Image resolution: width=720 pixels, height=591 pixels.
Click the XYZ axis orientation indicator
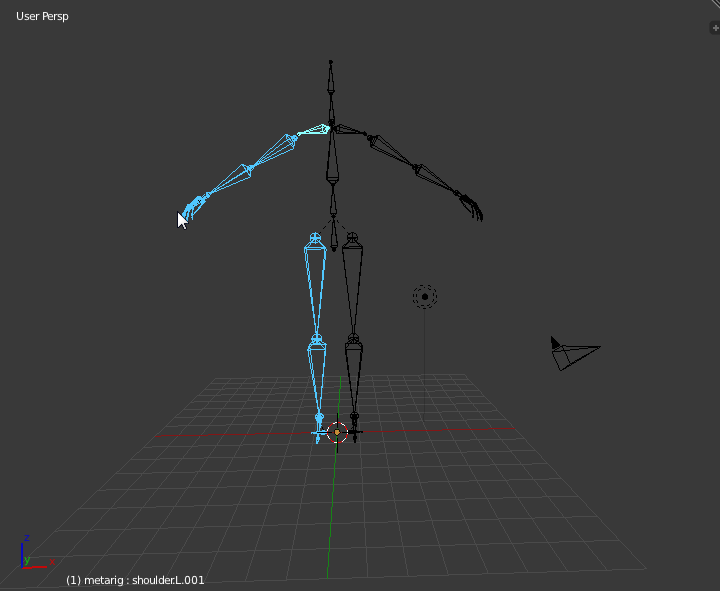coord(36,553)
